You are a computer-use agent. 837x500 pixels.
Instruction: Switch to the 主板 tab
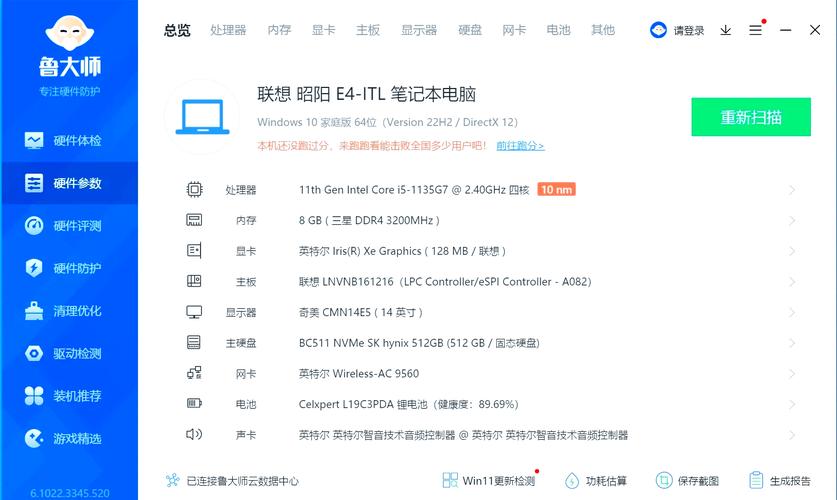click(368, 30)
